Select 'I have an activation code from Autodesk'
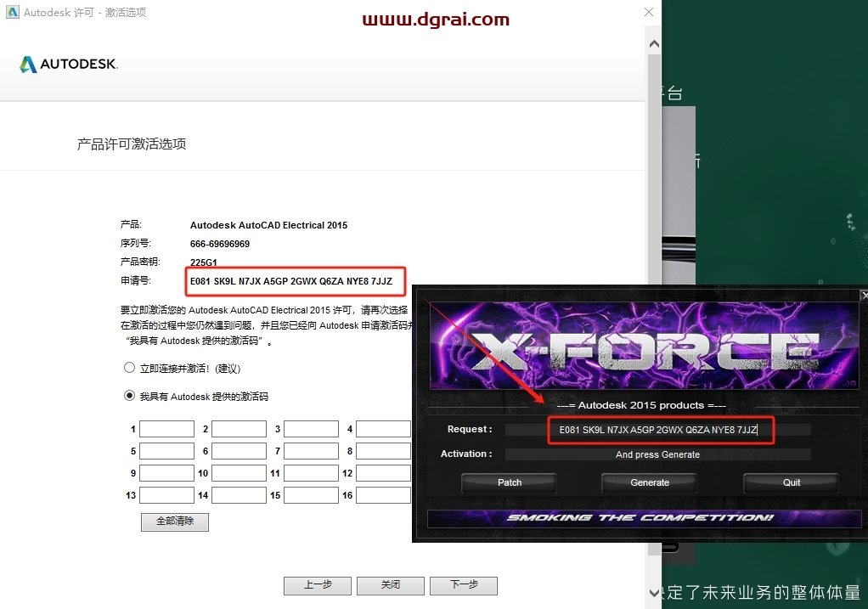The image size is (868, 609). click(130, 396)
